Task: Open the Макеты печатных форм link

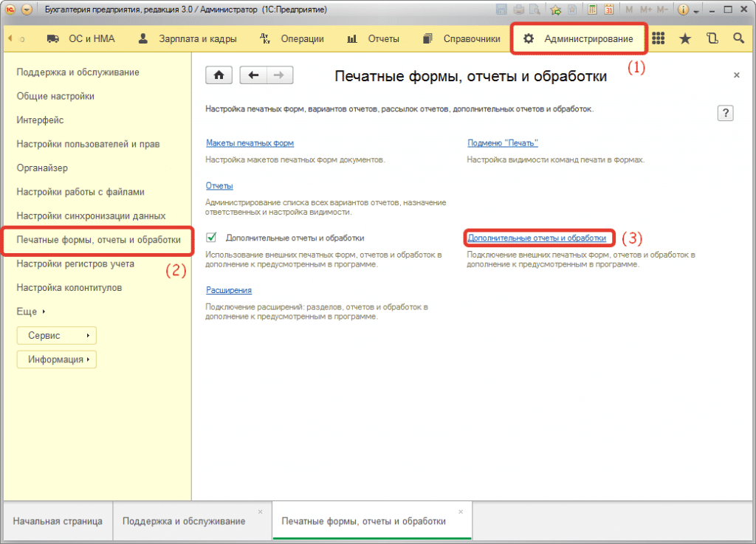Action: tap(244, 143)
